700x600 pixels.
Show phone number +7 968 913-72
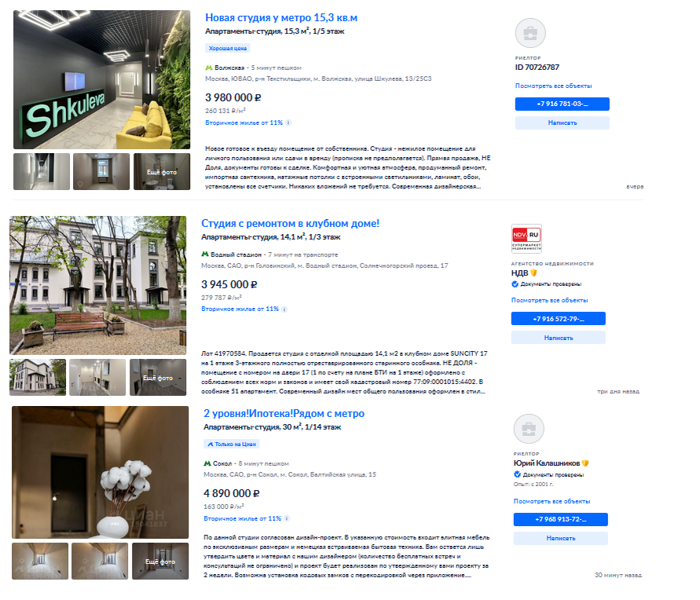pyautogui.click(x=561, y=519)
